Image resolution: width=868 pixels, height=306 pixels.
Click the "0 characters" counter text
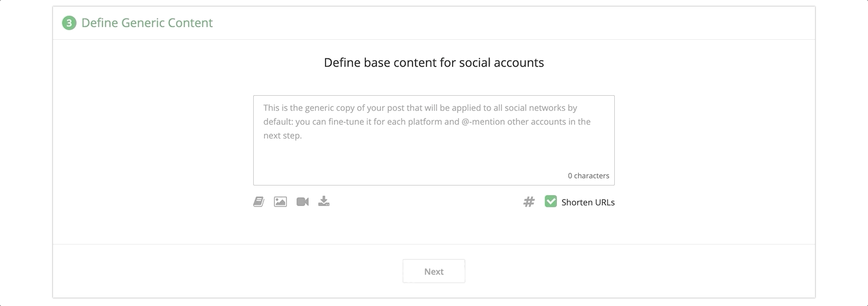[x=588, y=176]
